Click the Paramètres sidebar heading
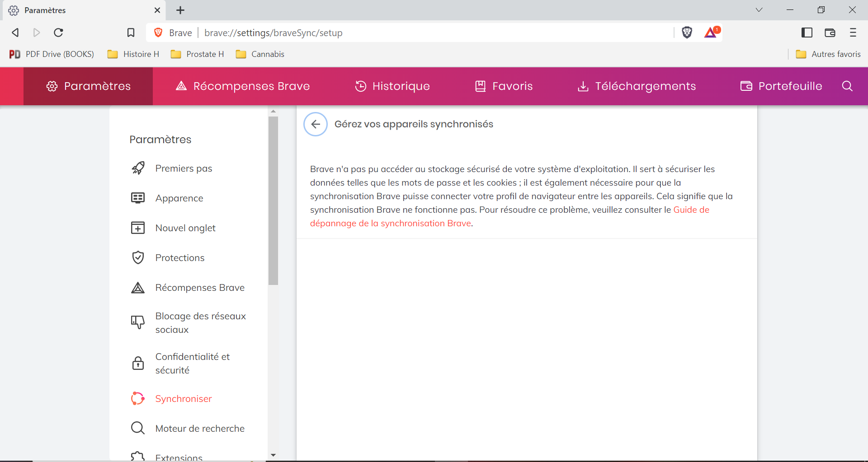 [x=160, y=140]
